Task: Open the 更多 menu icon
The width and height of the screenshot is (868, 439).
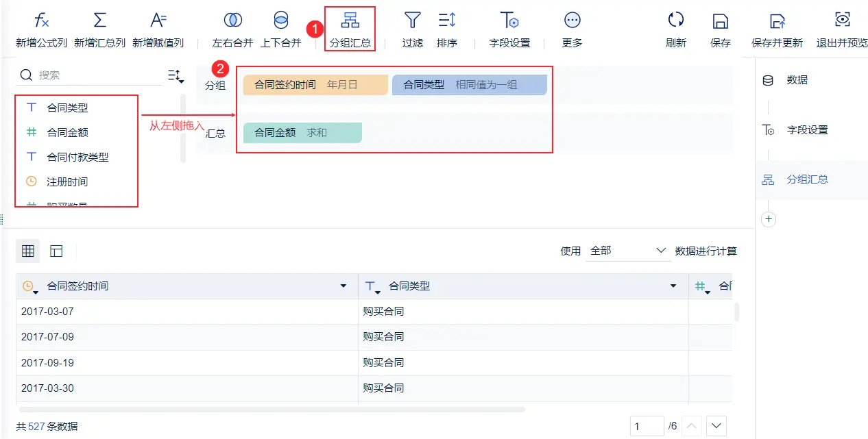Action: click(572, 20)
